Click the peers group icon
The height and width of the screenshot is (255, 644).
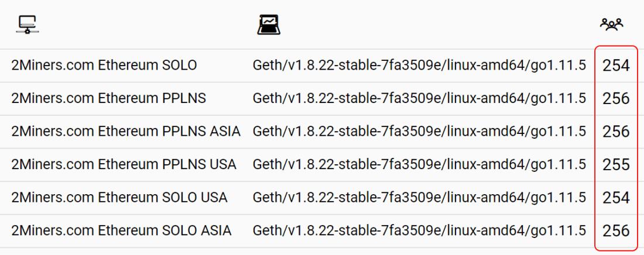tap(612, 25)
